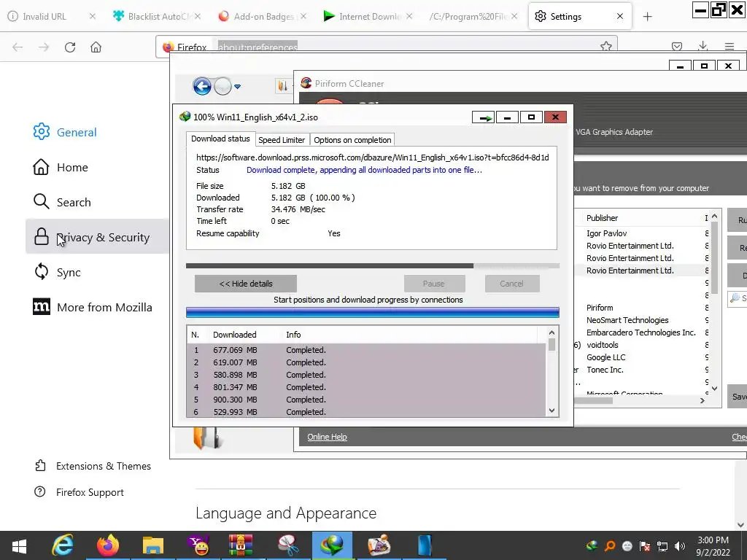Switch to the Add-on Badges tab
This screenshot has height=560, width=747.
click(263, 17)
